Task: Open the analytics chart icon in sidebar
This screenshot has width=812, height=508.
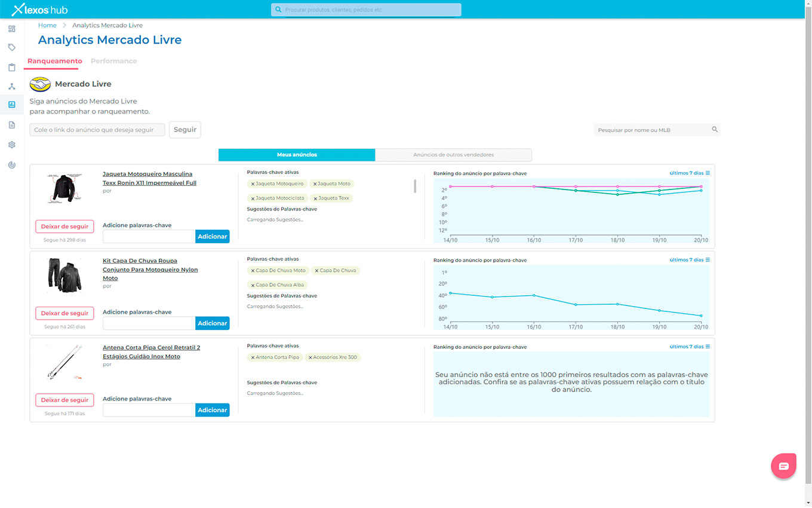Action: [11, 105]
